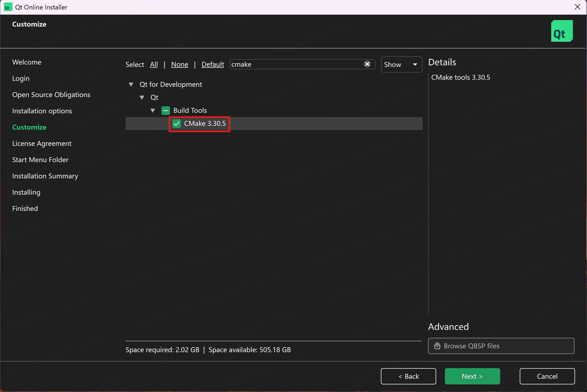
Task: Click the Welcome step in sidebar
Action: (x=27, y=62)
